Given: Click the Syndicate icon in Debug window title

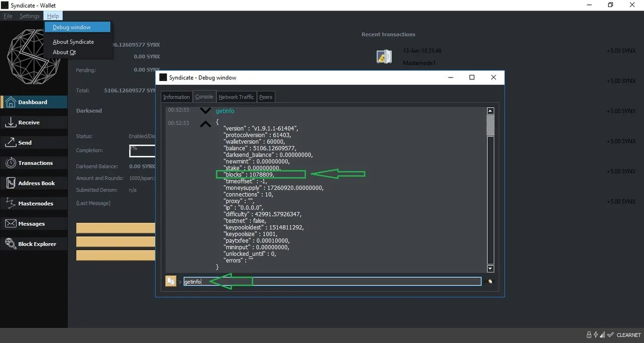Looking at the screenshot, I should pos(163,77).
